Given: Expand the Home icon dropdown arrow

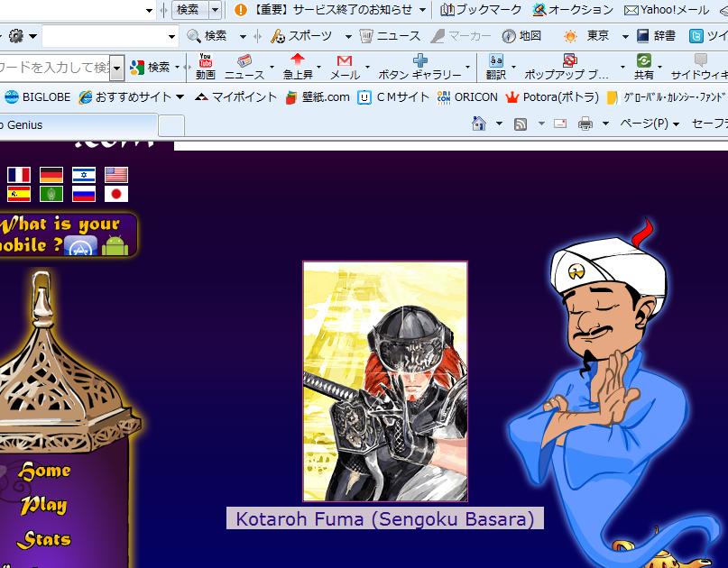Looking at the screenshot, I should point(499,124).
